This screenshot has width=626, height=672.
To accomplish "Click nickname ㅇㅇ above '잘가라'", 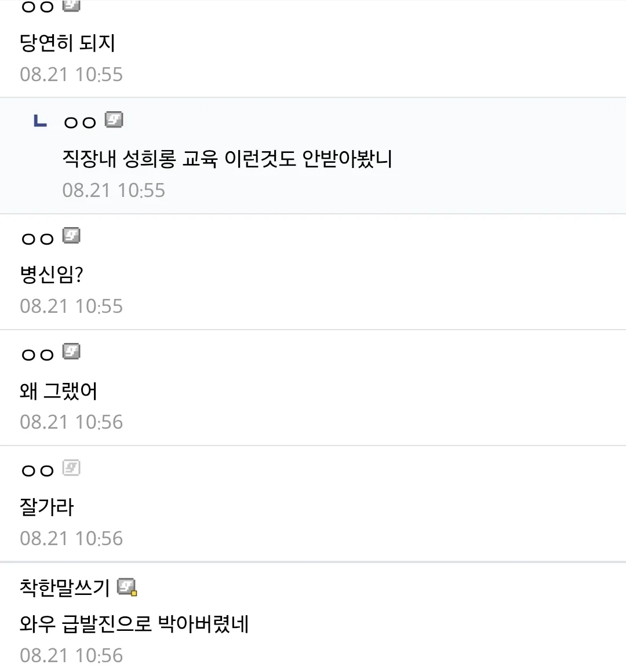I will (38, 471).
